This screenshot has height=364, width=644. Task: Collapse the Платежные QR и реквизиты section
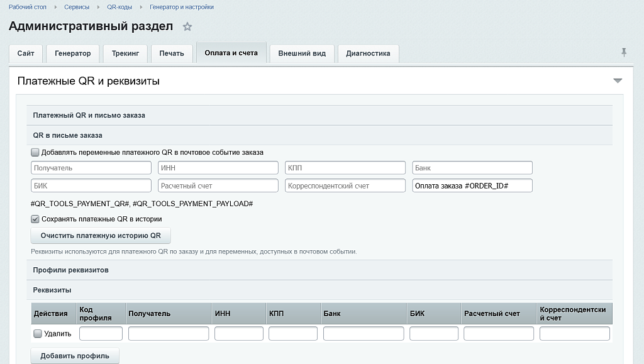[x=618, y=81]
